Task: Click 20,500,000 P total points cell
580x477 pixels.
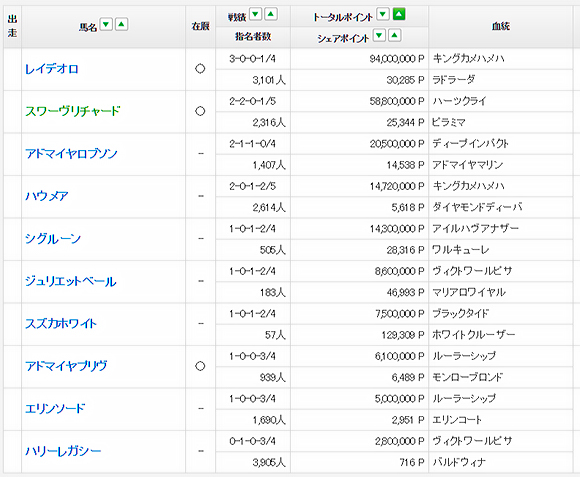Action: pos(397,144)
